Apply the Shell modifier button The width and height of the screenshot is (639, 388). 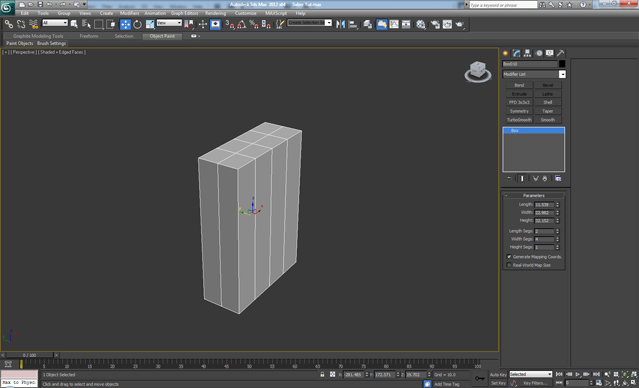548,102
